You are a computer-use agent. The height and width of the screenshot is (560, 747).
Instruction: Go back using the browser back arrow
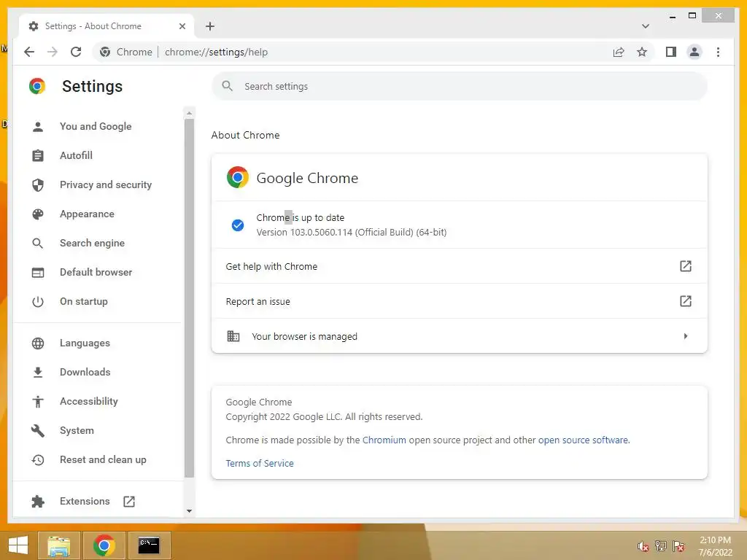pyautogui.click(x=29, y=52)
